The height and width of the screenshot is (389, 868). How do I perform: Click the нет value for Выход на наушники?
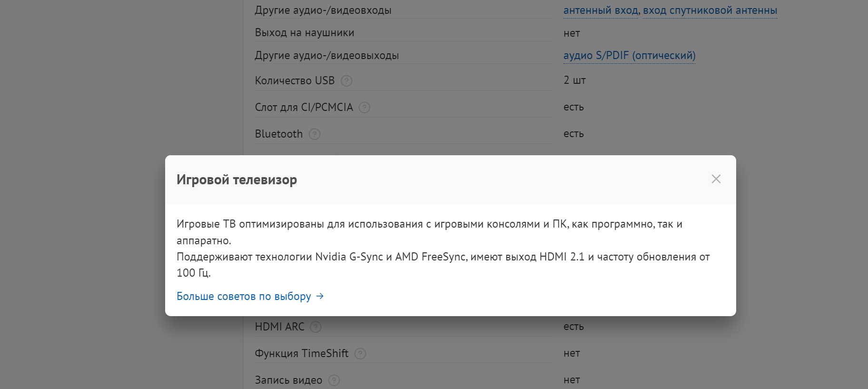571,33
